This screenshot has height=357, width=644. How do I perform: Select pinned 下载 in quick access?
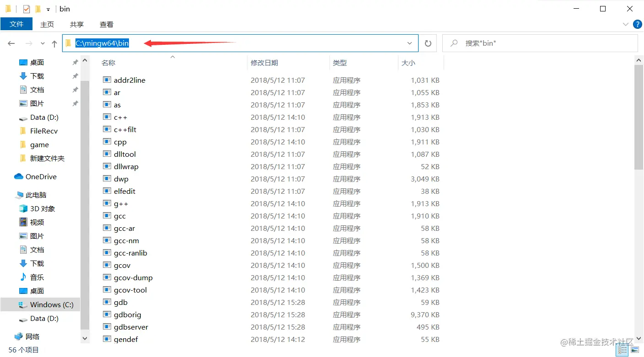click(x=38, y=76)
